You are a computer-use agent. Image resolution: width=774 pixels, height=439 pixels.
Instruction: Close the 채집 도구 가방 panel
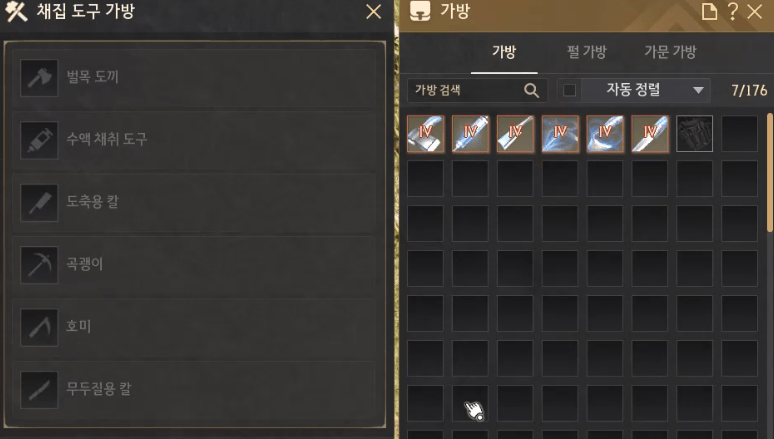coord(374,12)
